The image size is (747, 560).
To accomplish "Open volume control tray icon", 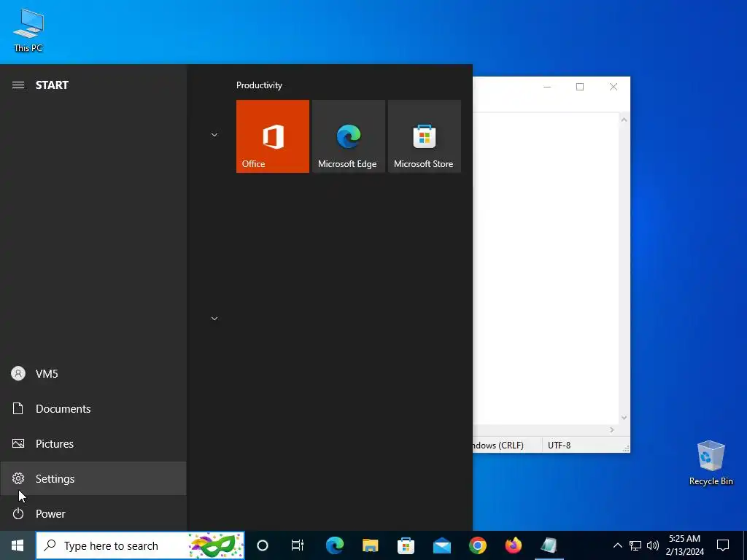I will pyautogui.click(x=653, y=545).
